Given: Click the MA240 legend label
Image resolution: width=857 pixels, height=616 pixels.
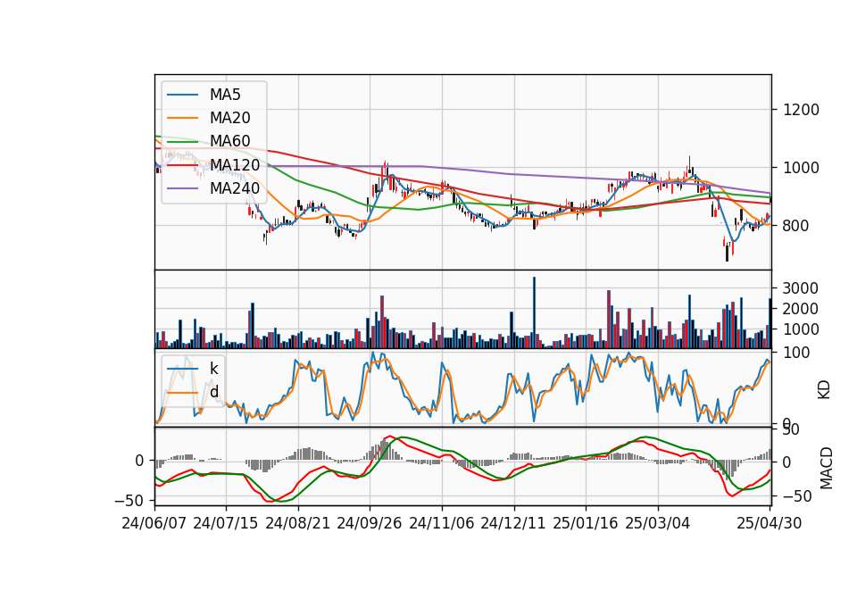Looking at the screenshot, I should (235, 188).
